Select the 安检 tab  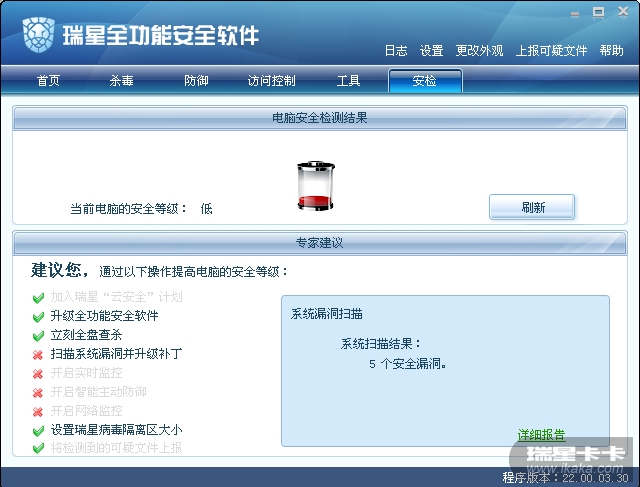coord(425,80)
